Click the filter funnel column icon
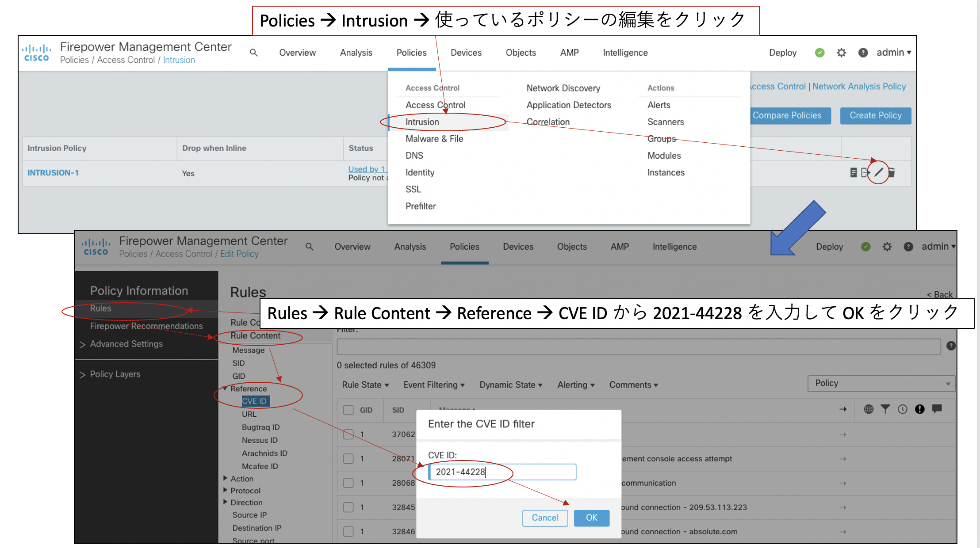The width and height of the screenshot is (980, 548). (885, 409)
